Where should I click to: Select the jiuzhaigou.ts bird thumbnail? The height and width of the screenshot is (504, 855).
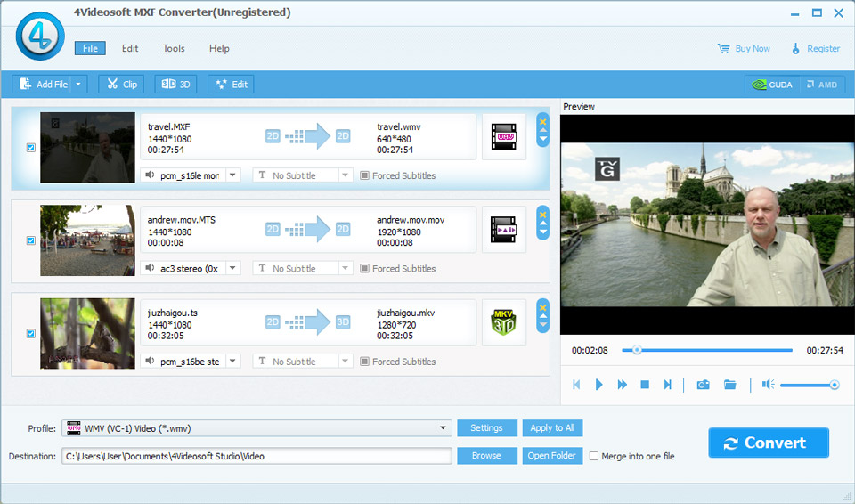click(87, 333)
